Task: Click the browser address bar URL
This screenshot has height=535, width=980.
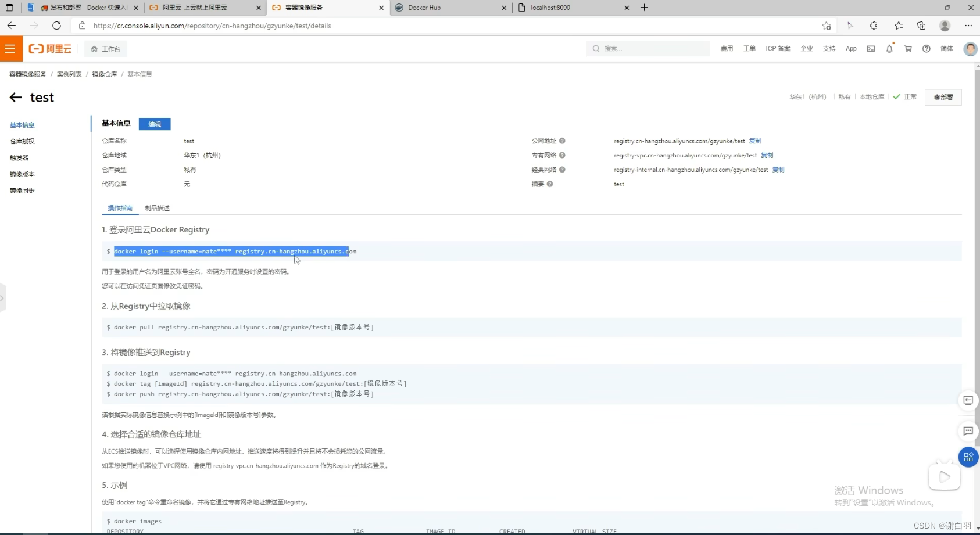Action: 212,26
